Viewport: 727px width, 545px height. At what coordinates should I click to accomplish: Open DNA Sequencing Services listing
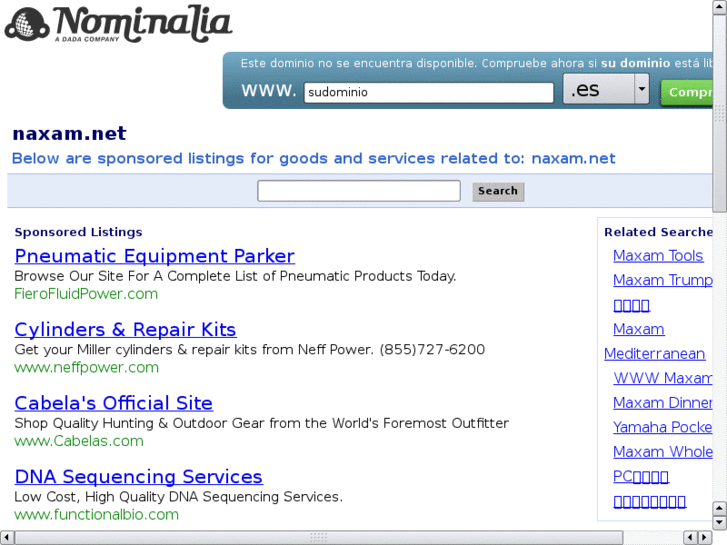pos(139,477)
